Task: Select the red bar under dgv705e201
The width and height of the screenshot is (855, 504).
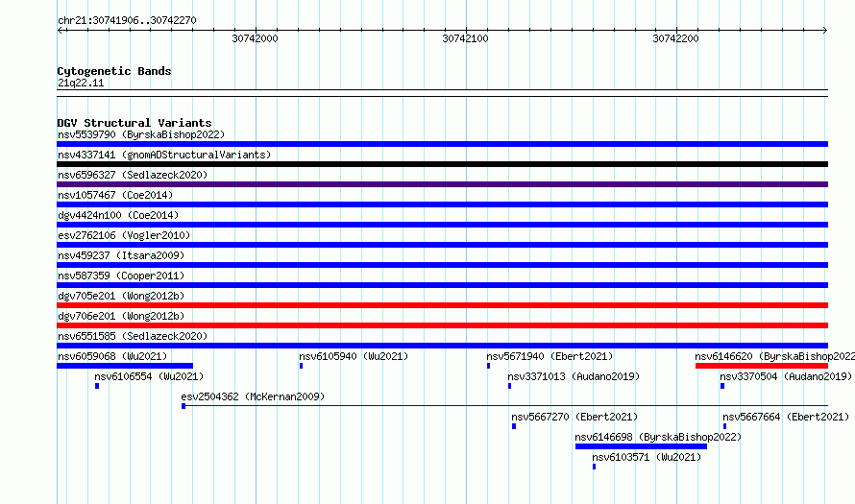Action: coord(442,305)
